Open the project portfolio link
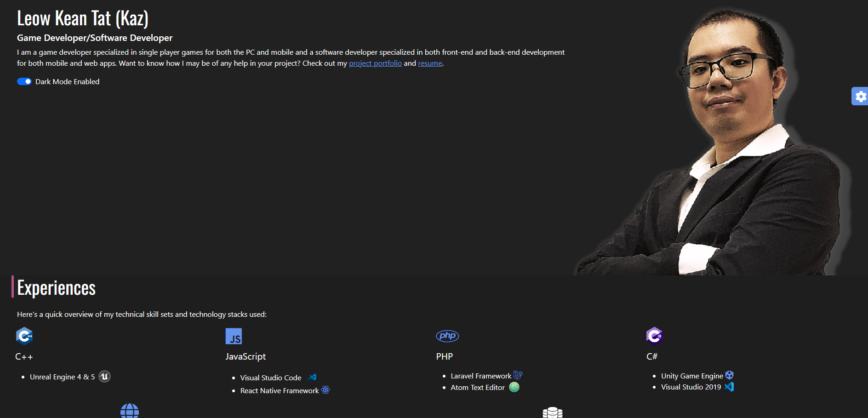Screen dimensions: 868x418 pos(375,63)
